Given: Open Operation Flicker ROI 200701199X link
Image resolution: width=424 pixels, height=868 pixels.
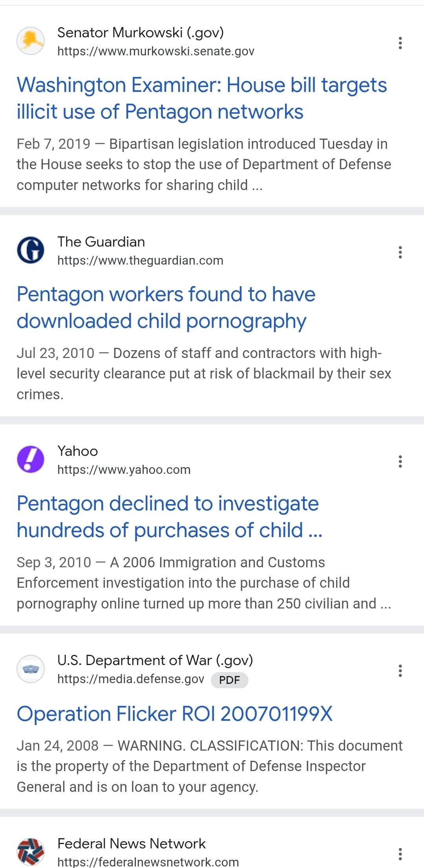Looking at the screenshot, I should (x=175, y=713).
